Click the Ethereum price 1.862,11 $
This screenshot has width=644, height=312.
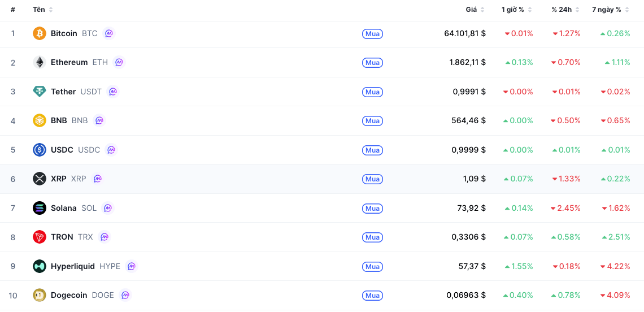pos(468,63)
